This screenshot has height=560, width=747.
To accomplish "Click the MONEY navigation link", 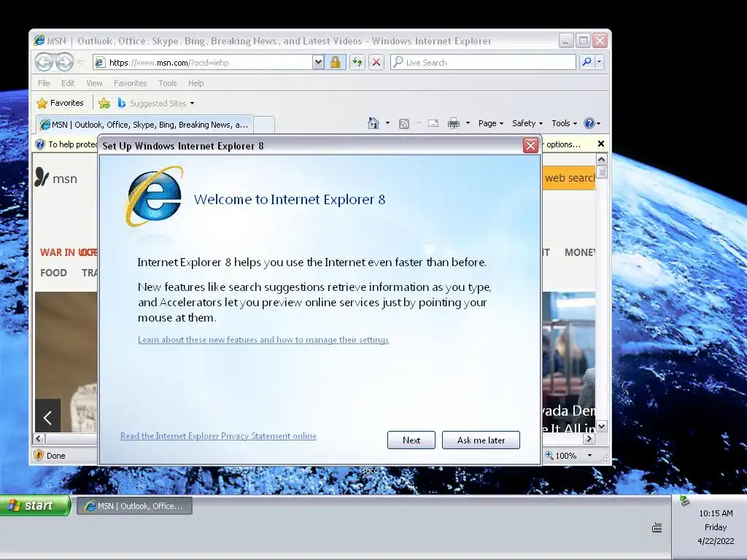I will click(580, 252).
